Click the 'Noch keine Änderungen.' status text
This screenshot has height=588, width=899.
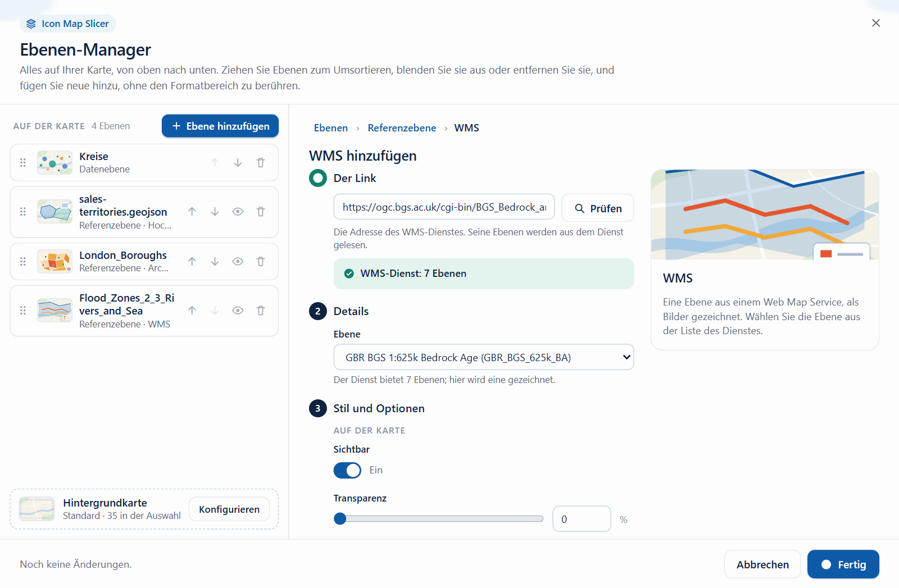click(x=76, y=564)
